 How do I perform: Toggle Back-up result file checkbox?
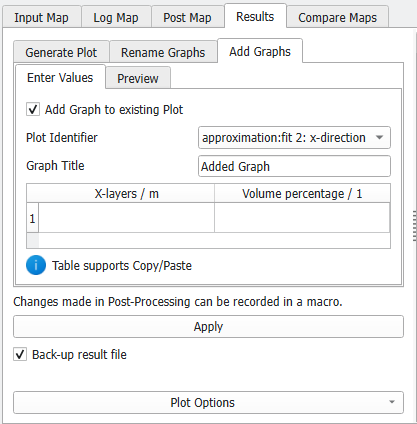coord(20,354)
